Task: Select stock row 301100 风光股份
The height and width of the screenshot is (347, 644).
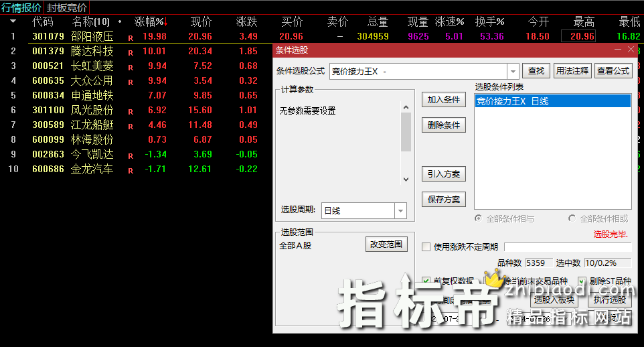Action: pyautogui.click(x=137, y=110)
